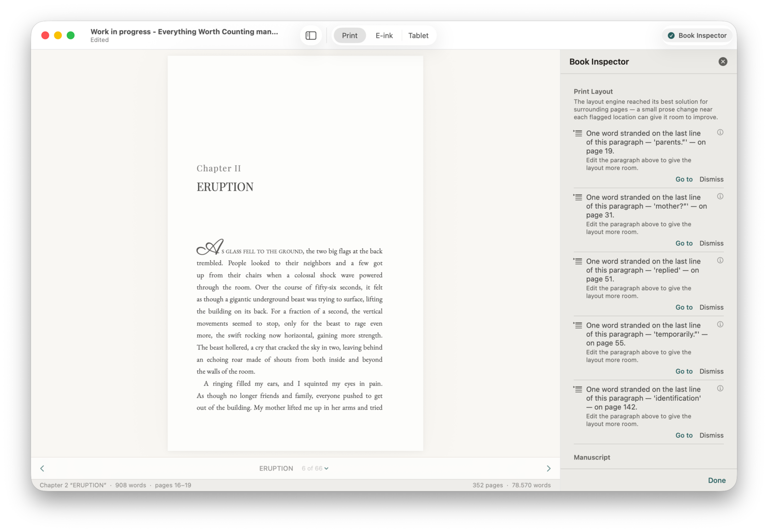Switch to Tablet preview mode
The height and width of the screenshot is (532, 768).
(x=419, y=36)
